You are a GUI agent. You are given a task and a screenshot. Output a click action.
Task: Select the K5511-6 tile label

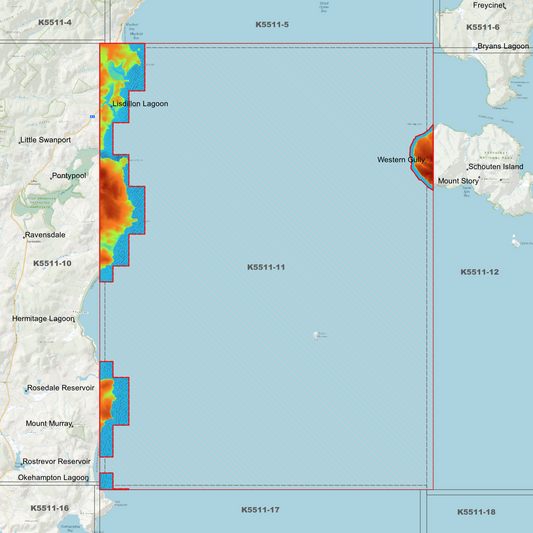(483, 27)
